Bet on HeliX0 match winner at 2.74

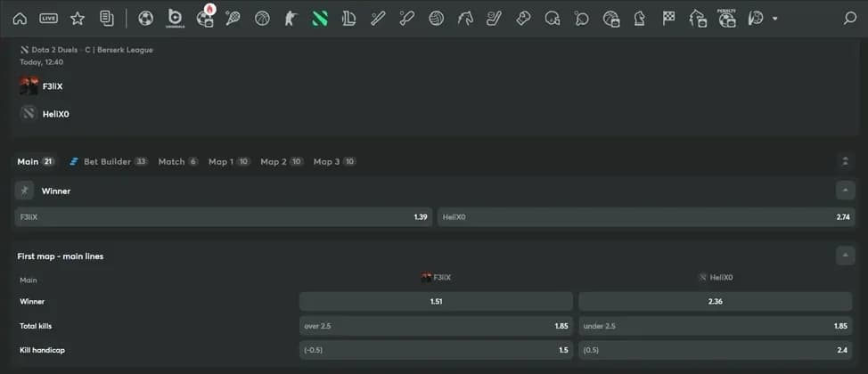point(646,217)
